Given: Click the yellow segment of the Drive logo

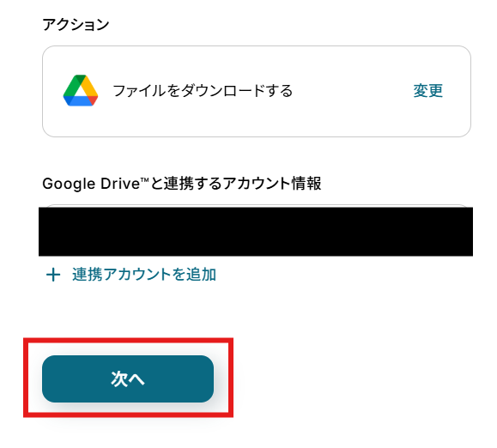Looking at the screenshot, I should 90,86.
